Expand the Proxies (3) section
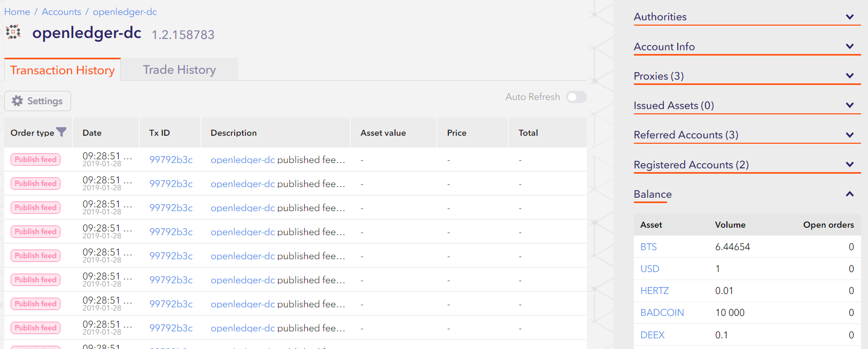868x349 pixels. pyautogui.click(x=747, y=76)
